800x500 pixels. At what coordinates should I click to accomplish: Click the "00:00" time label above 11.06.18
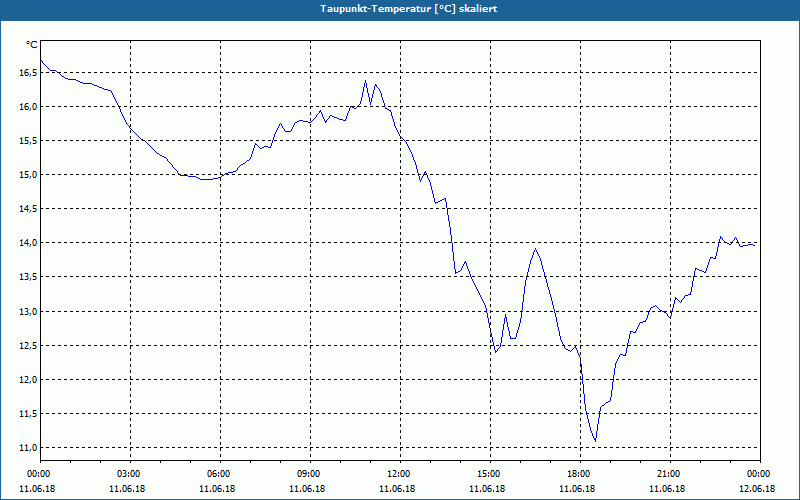click(x=37, y=474)
